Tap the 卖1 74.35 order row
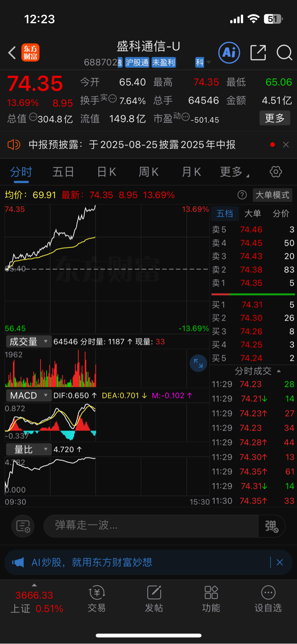Image resolution: width=297 pixels, height=644 pixels. point(253,283)
